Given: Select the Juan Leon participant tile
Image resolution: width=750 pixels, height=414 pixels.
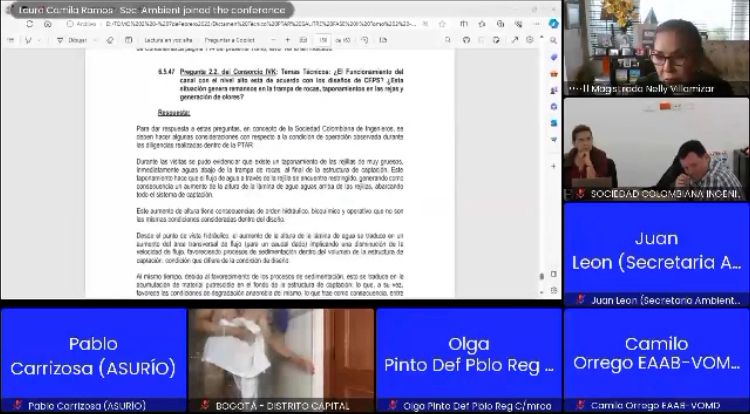Looking at the screenshot, I should [x=656, y=254].
